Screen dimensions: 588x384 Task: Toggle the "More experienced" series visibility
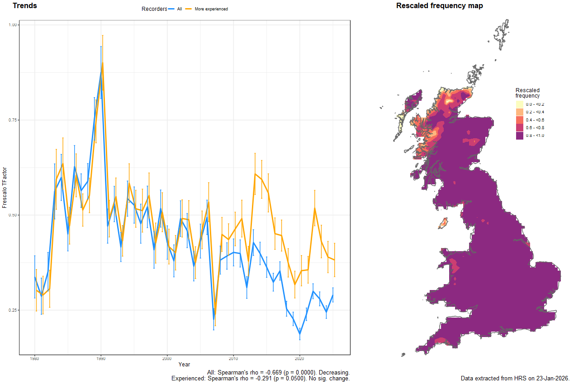click(x=211, y=9)
